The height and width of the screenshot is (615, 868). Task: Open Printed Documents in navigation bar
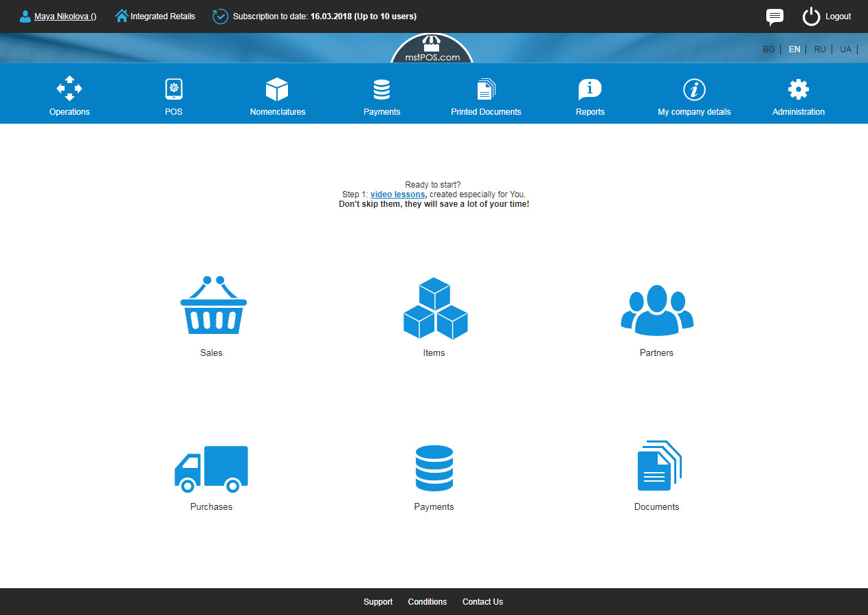pos(486,97)
